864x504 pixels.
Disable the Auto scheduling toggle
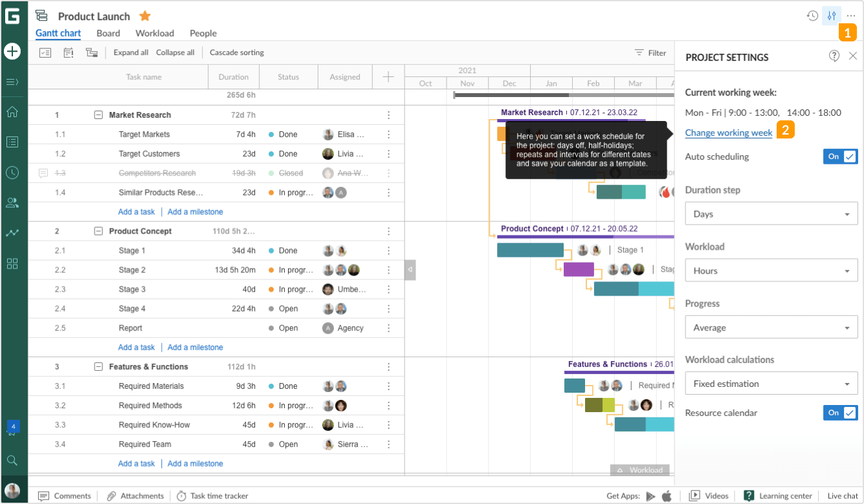click(x=840, y=156)
